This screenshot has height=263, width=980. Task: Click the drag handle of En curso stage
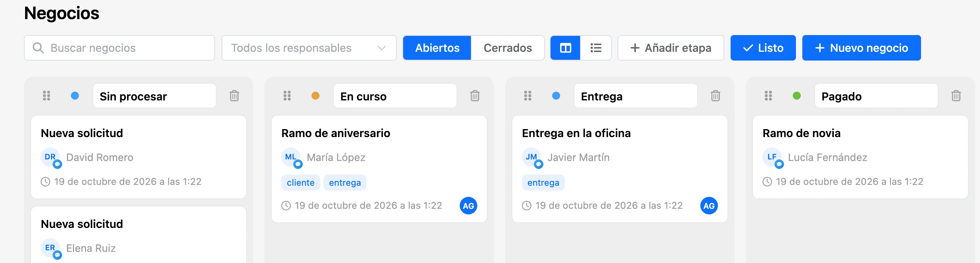287,96
